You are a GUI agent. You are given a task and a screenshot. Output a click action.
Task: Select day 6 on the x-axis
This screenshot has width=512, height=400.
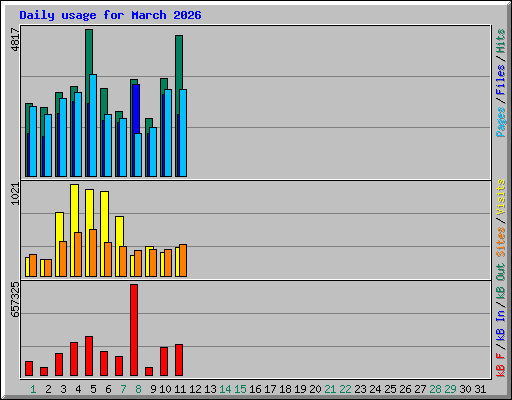click(108, 389)
